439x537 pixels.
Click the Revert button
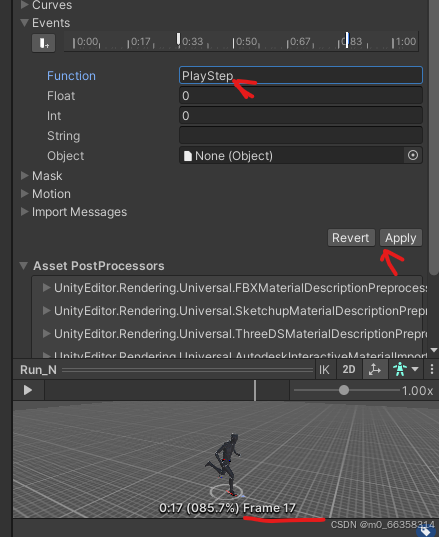[x=351, y=238]
